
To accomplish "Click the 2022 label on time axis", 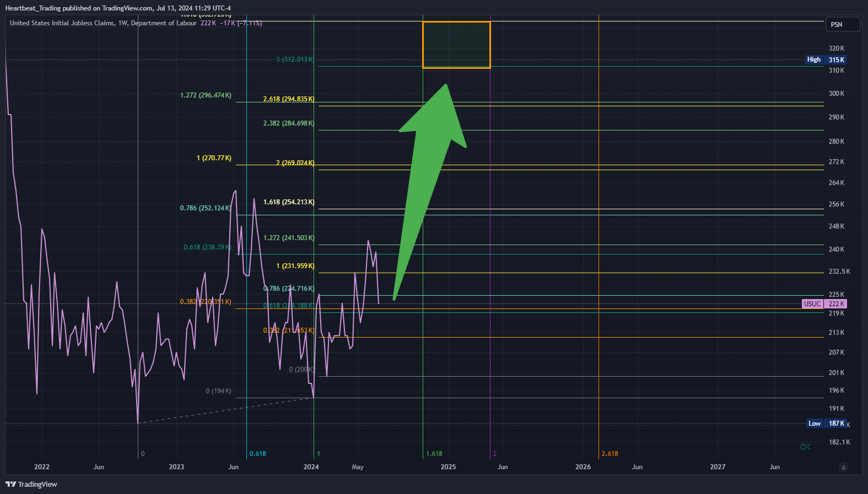I will click(x=42, y=467).
